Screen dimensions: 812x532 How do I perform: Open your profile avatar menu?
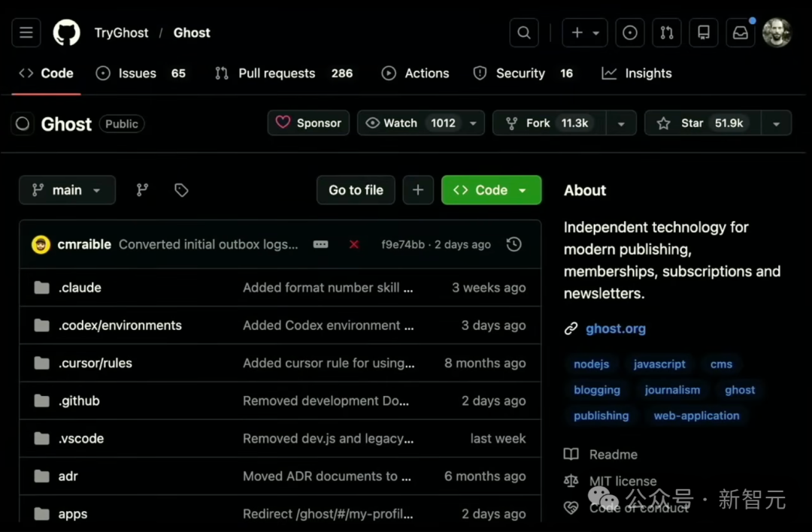pyautogui.click(x=777, y=32)
